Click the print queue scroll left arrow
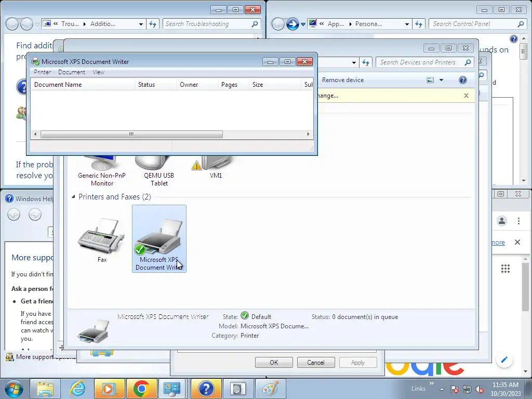Viewport: 532px width, 399px height. 35,134
